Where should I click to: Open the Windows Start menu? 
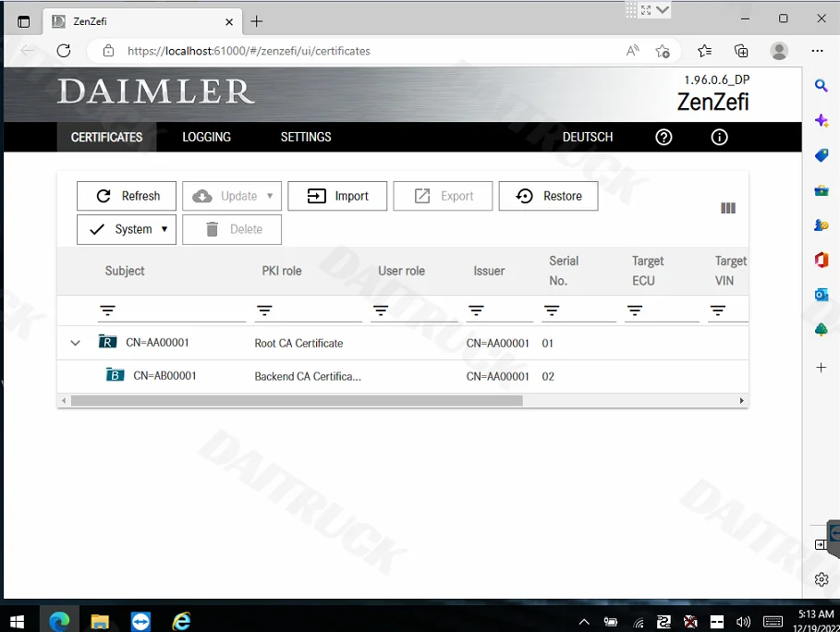point(18,621)
